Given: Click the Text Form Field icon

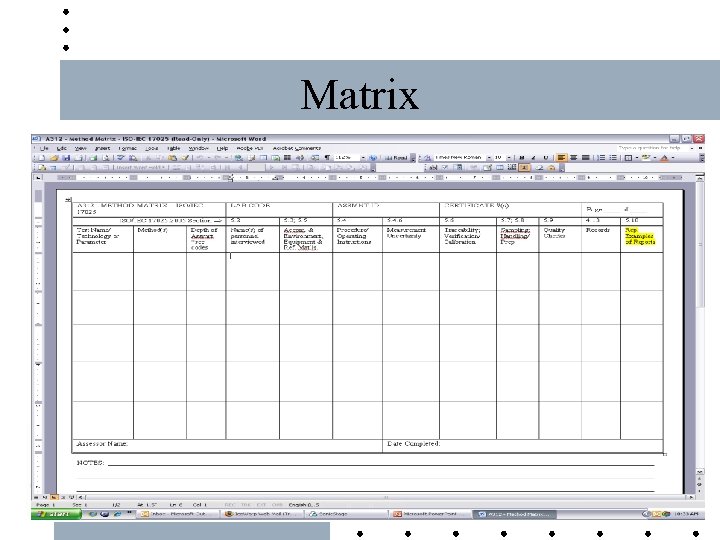Looking at the screenshot, I should (433, 168).
